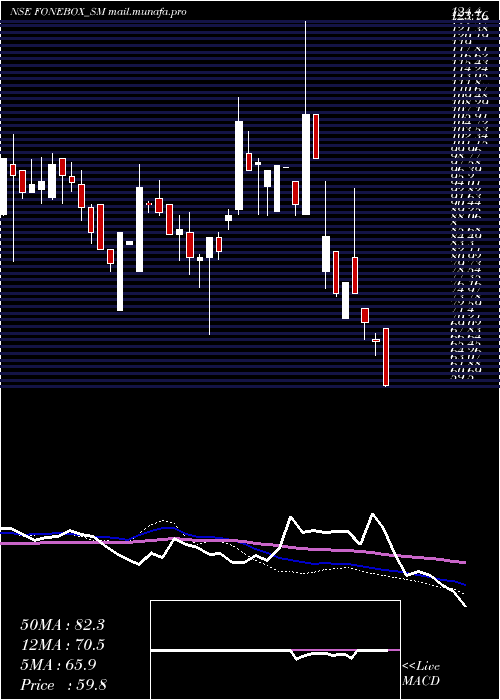This screenshot has height=700, width=500.
Task: Click the 'Price : 59.8' value
Action: click(63, 685)
